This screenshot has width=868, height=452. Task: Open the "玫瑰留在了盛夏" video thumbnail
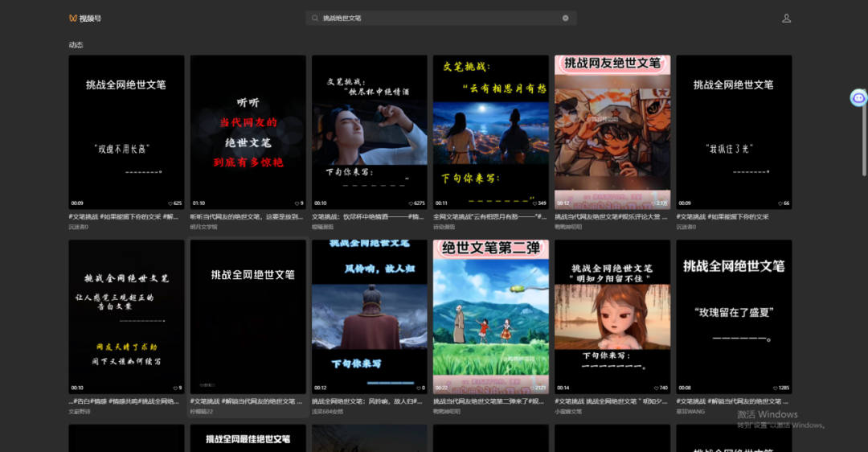pos(734,316)
